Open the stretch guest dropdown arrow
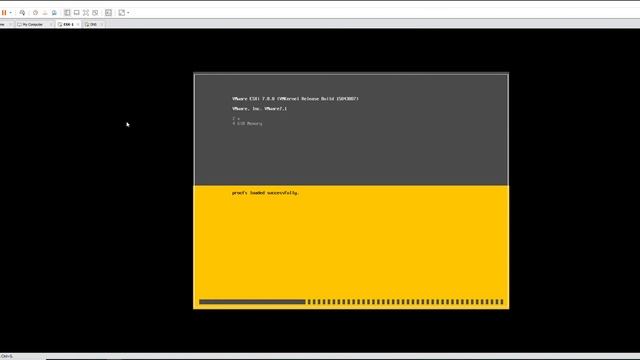 click(128, 13)
